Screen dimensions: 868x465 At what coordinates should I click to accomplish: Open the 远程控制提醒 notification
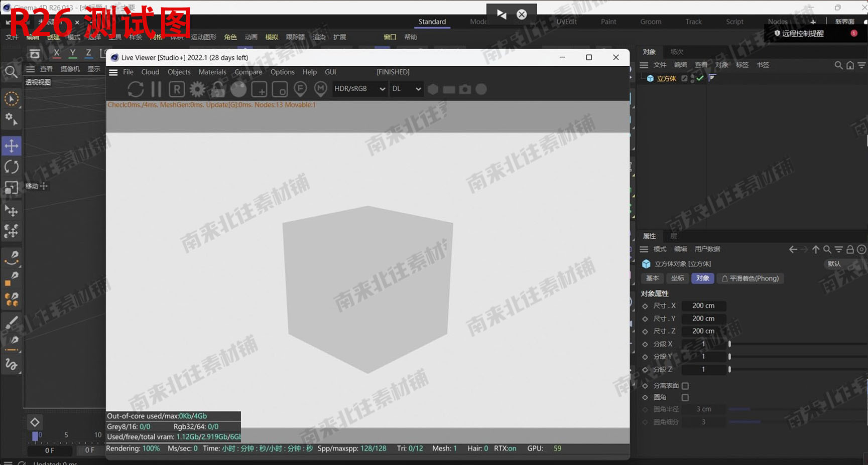click(803, 34)
